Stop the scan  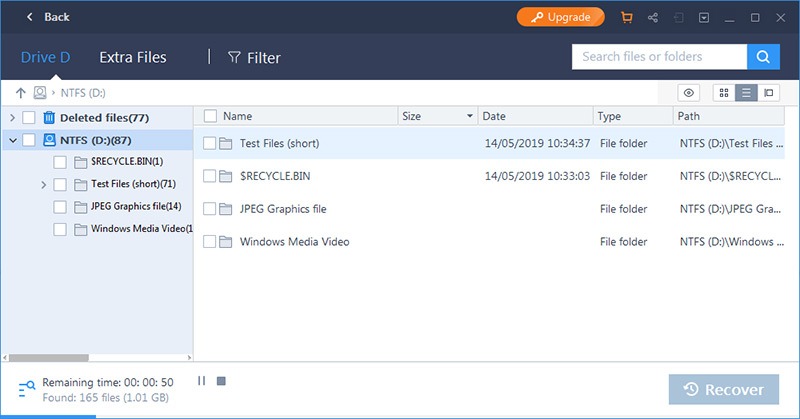click(x=221, y=381)
